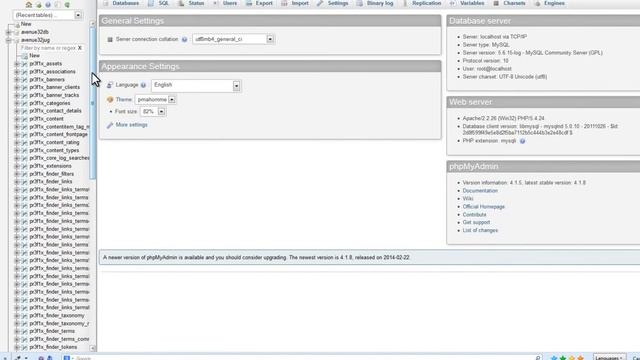
Task: Click the navigation panel scroll-down arrow
Action: (x=93, y=348)
